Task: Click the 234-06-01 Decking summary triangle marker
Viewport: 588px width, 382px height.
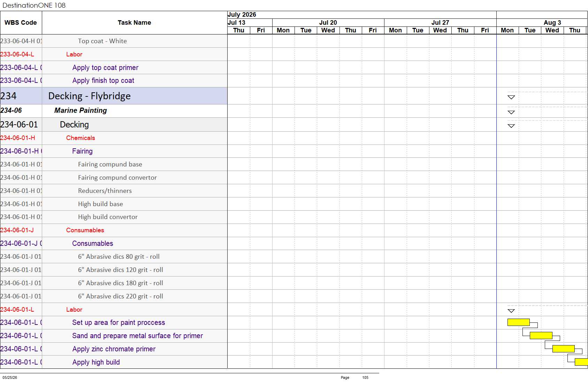Action: tap(511, 126)
